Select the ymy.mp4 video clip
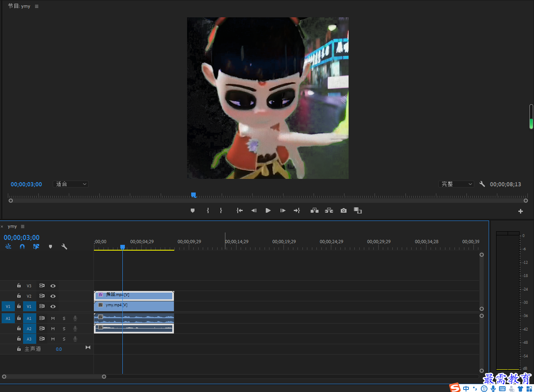The width and height of the screenshot is (534, 392). (134, 306)
